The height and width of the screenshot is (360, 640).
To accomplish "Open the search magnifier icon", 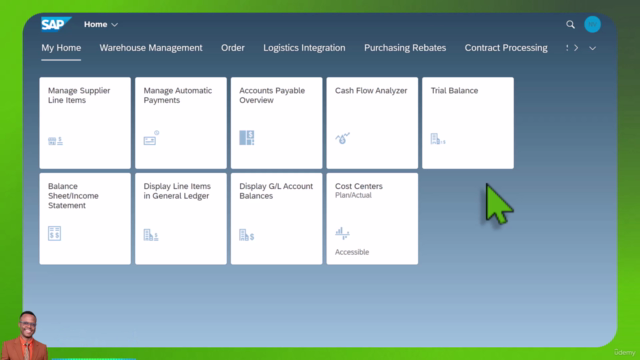I will tap(570, 24).
